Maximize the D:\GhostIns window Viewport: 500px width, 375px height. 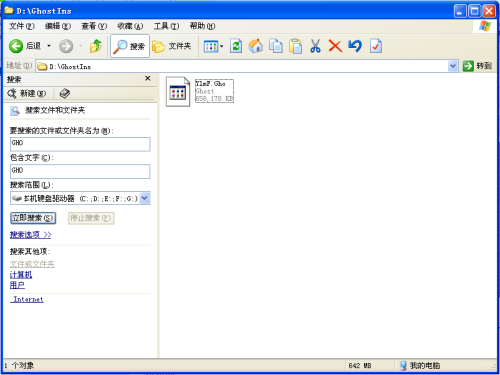(x=474, y=11)
